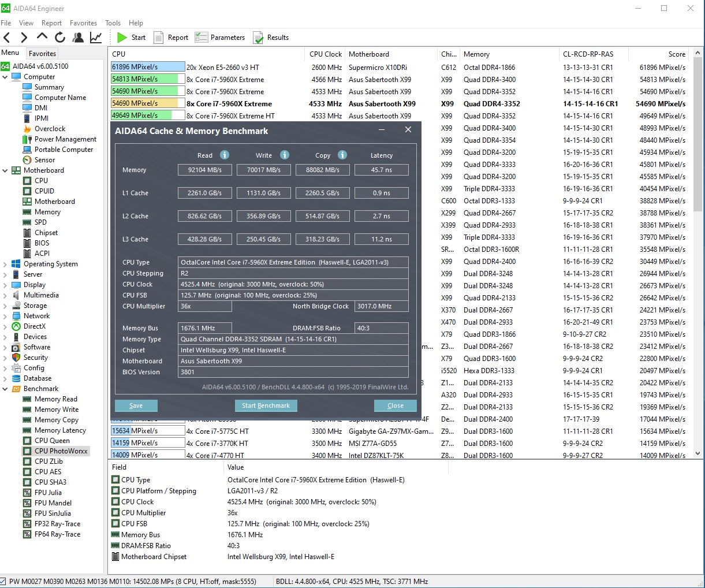Viewport: 705px width, 588px height.
Task: Open benchmark Parameters from toolbar
Action: pyautogui.click(x=220, y=38)
